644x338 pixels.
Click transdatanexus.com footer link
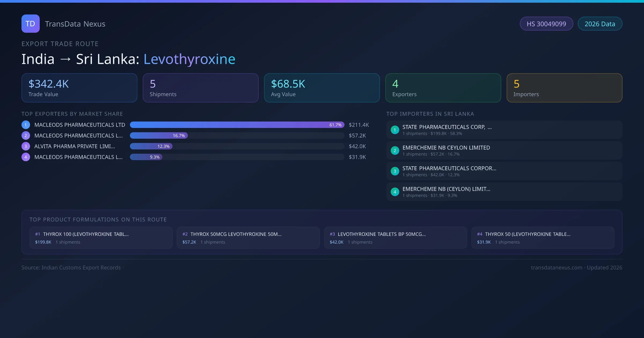pyautogui.click(x=556, y=267)
